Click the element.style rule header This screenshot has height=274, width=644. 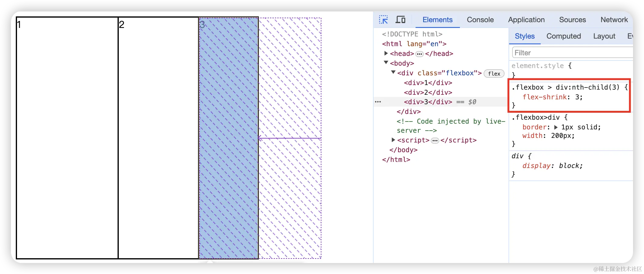(538, 66)
